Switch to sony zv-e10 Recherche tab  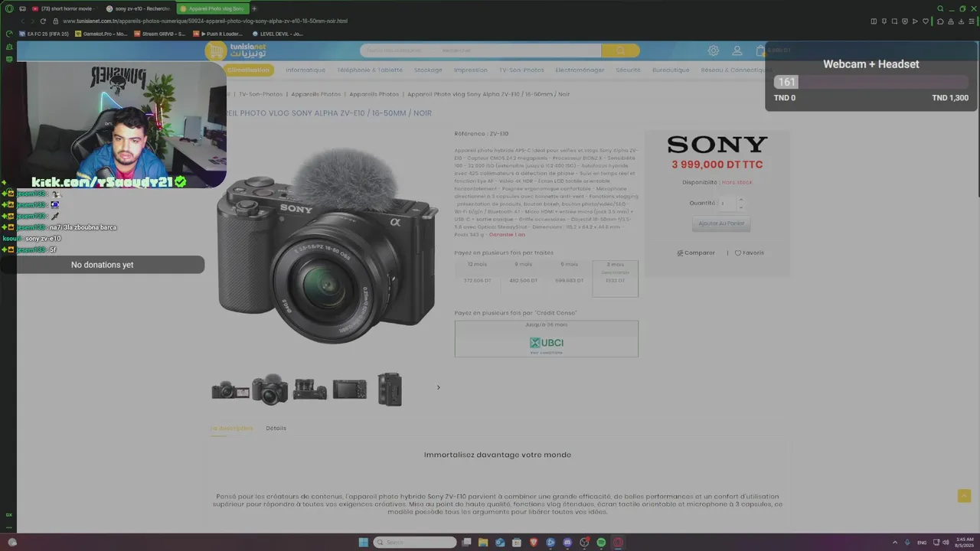[x=139, y=8]
